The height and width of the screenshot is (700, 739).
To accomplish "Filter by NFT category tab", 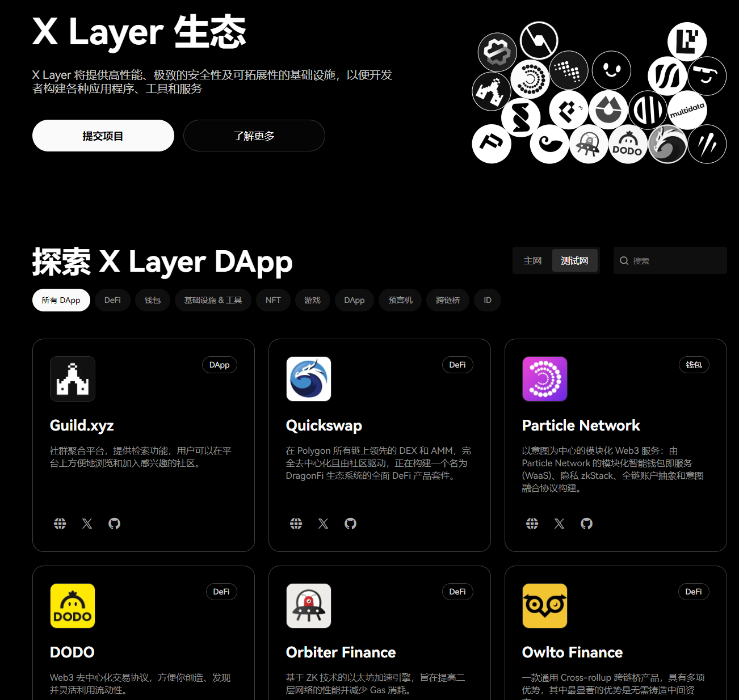I will [x=273, y=300].
